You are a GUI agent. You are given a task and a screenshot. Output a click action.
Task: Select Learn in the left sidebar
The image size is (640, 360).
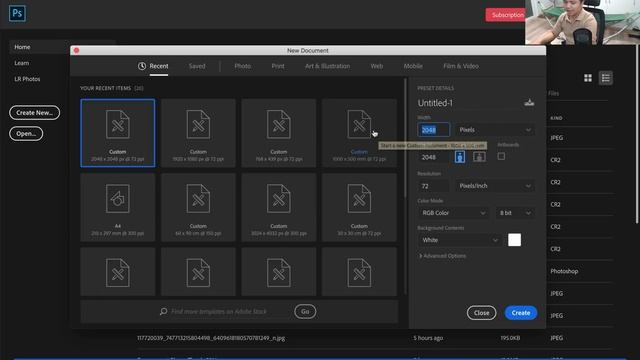click(22, 63)
